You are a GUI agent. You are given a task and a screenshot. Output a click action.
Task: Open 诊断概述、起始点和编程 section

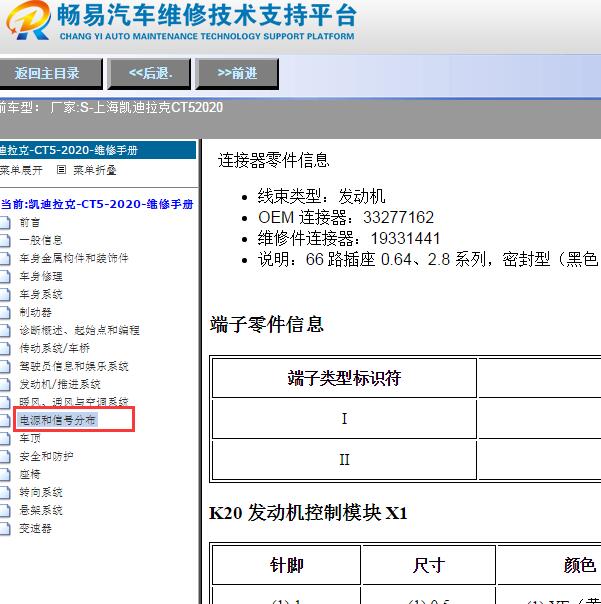(79, 330)
